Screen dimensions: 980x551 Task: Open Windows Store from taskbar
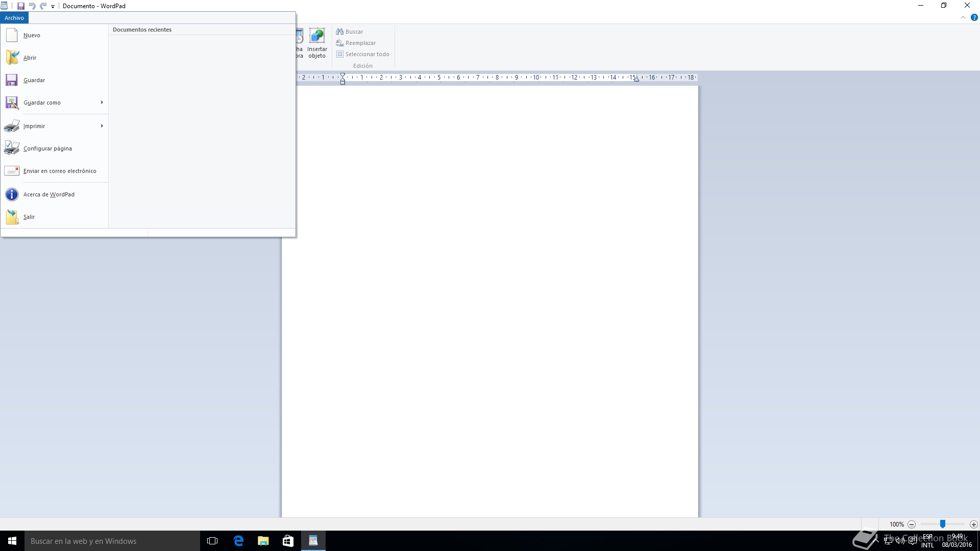click(288, 541)
